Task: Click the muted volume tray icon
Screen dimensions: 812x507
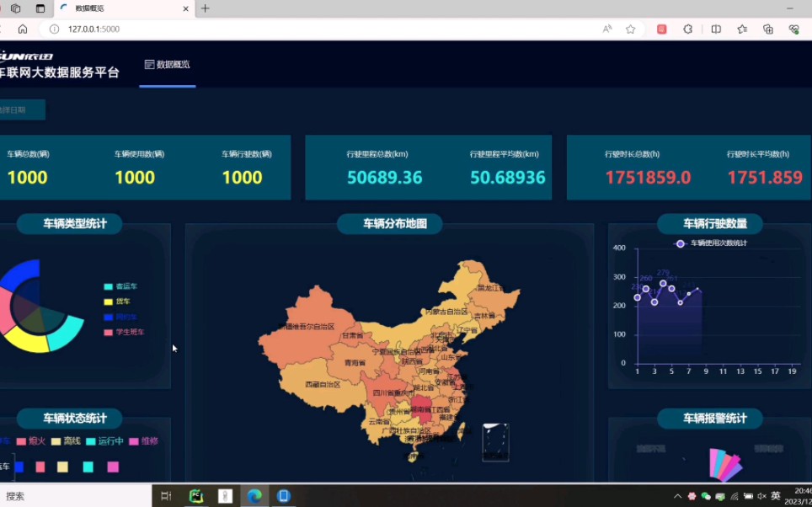Action: [x=761, y=496]
